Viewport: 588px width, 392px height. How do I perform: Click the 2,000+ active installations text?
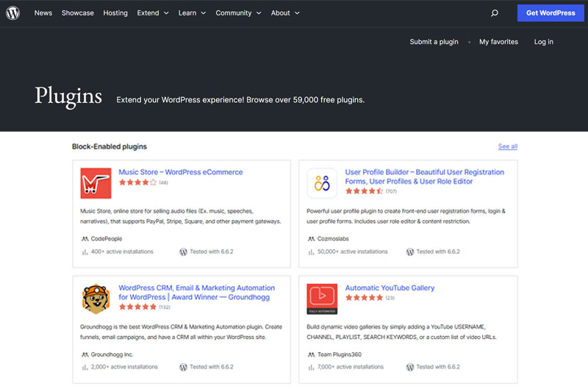(x=124, y=367)
